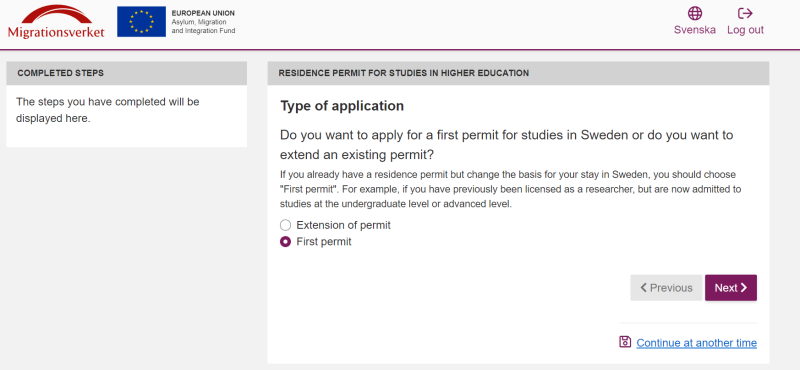The image size is (800, 370).
Task: Click the Completed Steps panel header
Action: pos(127,73)
